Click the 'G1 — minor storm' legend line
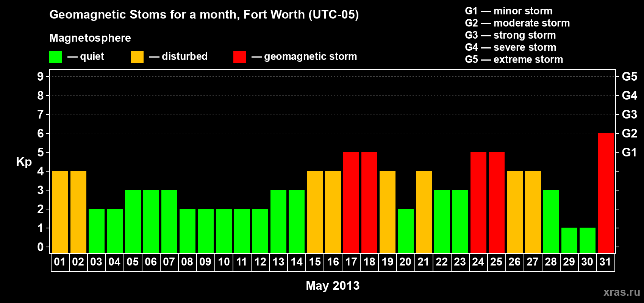Image resolution: width=644 pixels, height=303 pixels. [x=509, y=11]
